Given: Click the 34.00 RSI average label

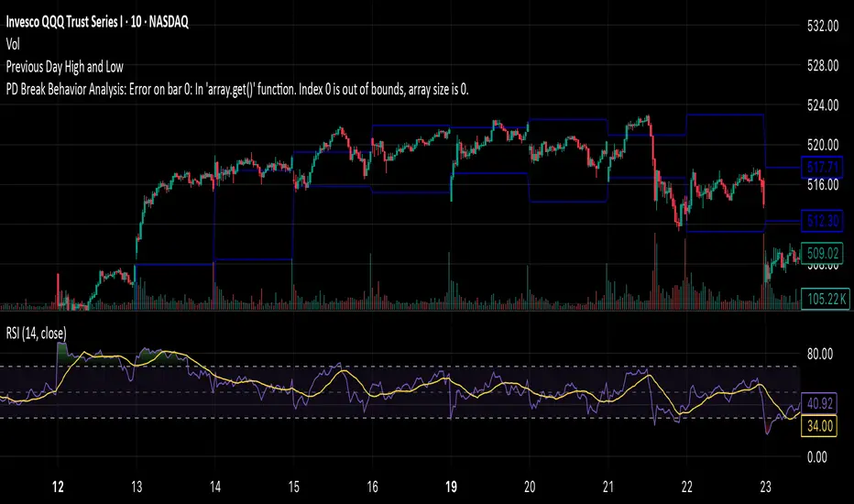Looking at the screenshot, I should point(819,425).
